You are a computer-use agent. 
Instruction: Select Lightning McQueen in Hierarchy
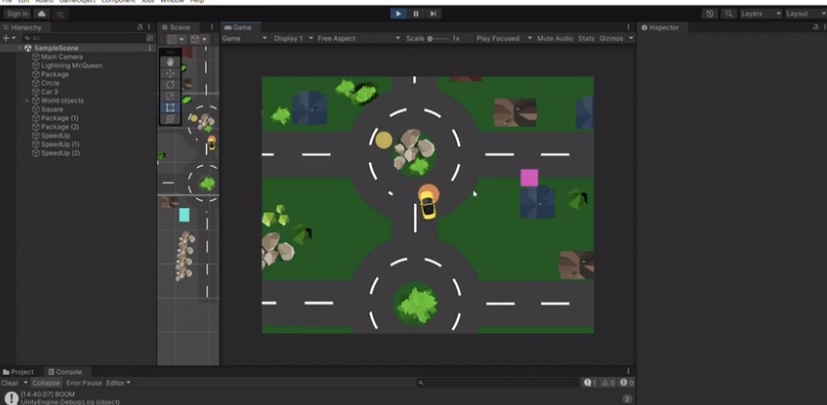pos(72,65)
